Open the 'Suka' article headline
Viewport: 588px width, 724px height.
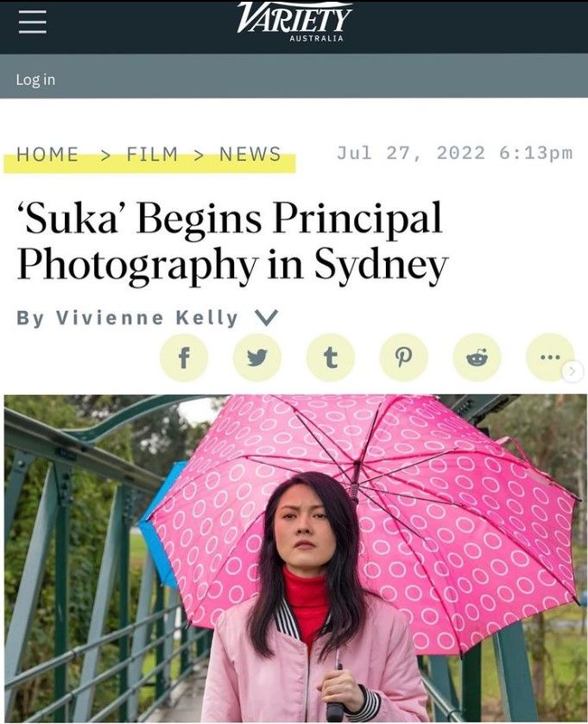click(x=232, y=241)
